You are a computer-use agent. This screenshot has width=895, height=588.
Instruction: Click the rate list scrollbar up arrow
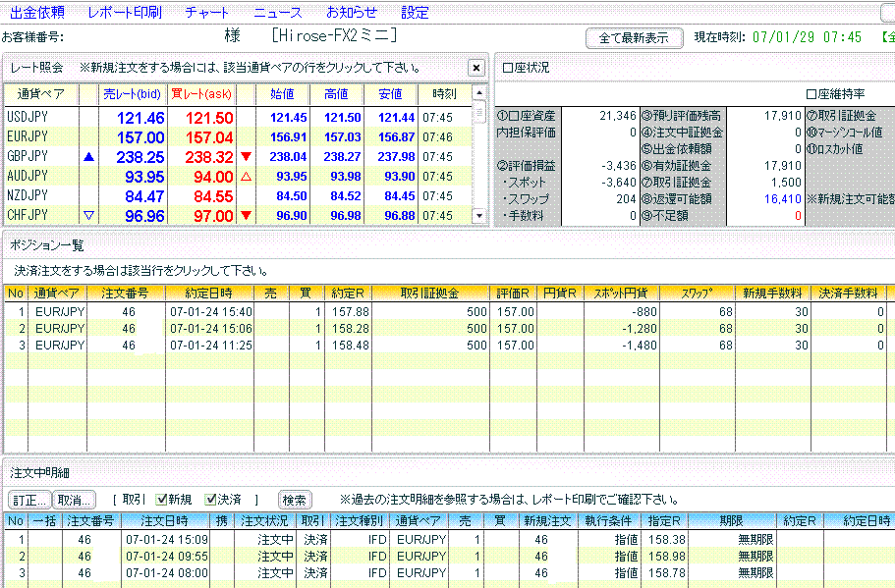click(x=479, y=92)
